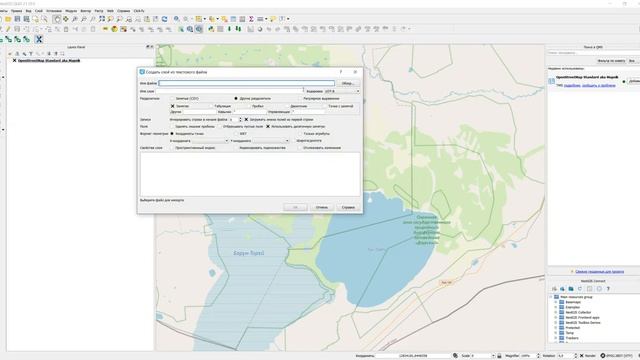Click the green down arrow icon
Screen dimensions: 640x360
pos(229,29)
